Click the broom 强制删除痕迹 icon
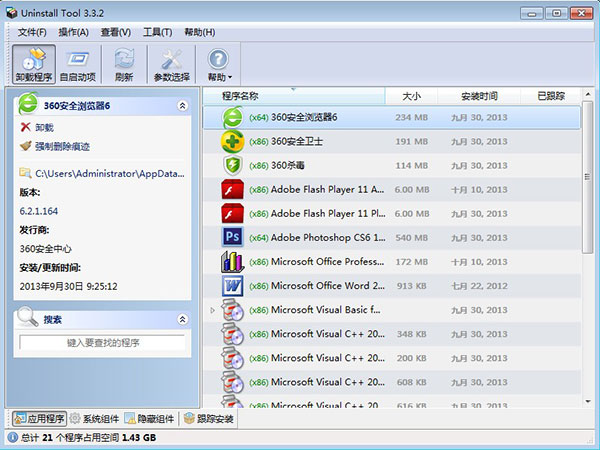The width and height of the screenshot is (600, 450). click(26, 146)
